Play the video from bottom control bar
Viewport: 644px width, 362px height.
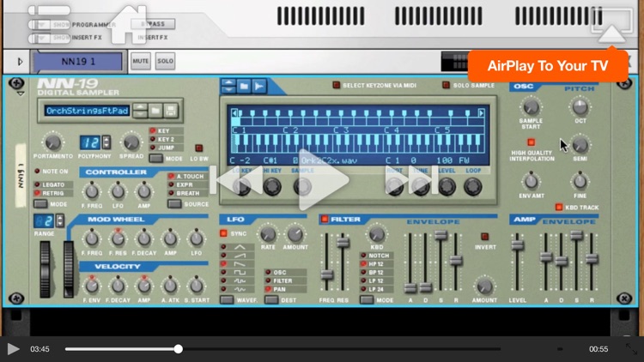[13, 349]
